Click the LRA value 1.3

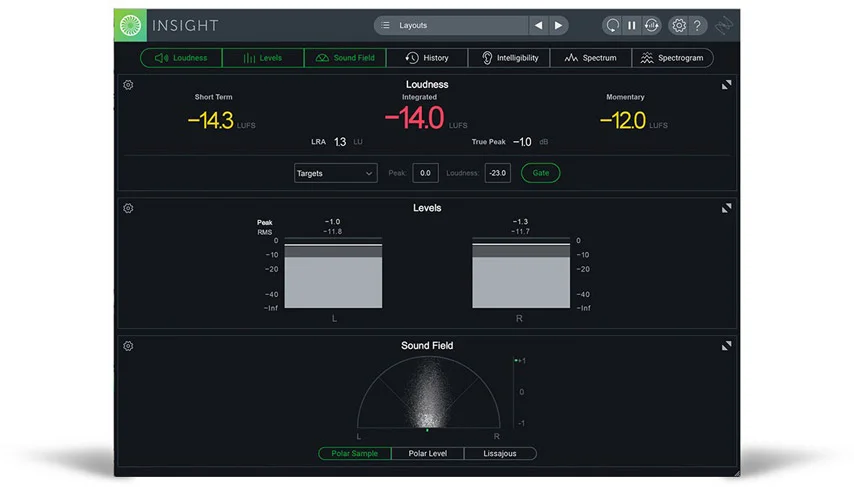(340, 142)
